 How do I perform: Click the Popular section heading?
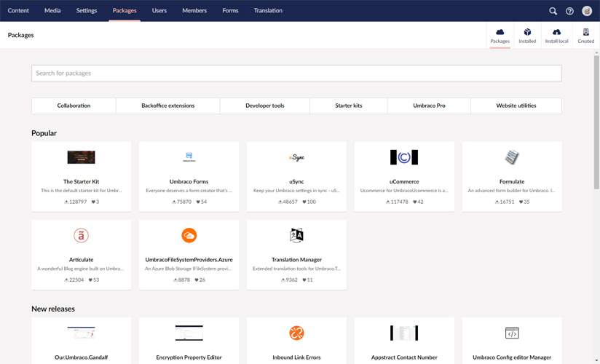point(44,133)
